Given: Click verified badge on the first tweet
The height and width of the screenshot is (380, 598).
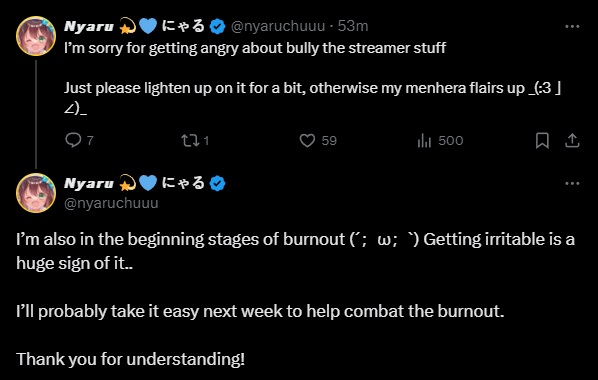Looking at the screenshot, I should [x=217, y=26].
